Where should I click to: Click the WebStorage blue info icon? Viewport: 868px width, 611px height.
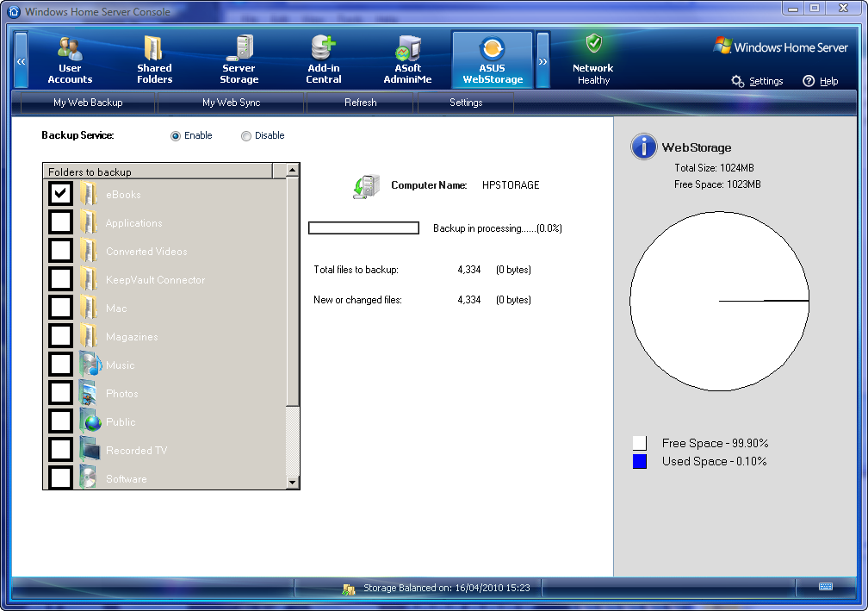[x=644, y=147]
